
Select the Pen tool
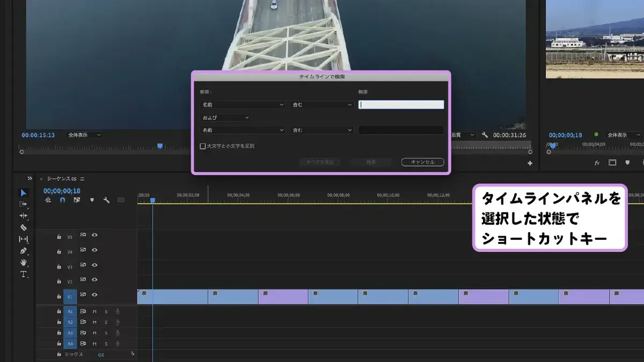23,250
